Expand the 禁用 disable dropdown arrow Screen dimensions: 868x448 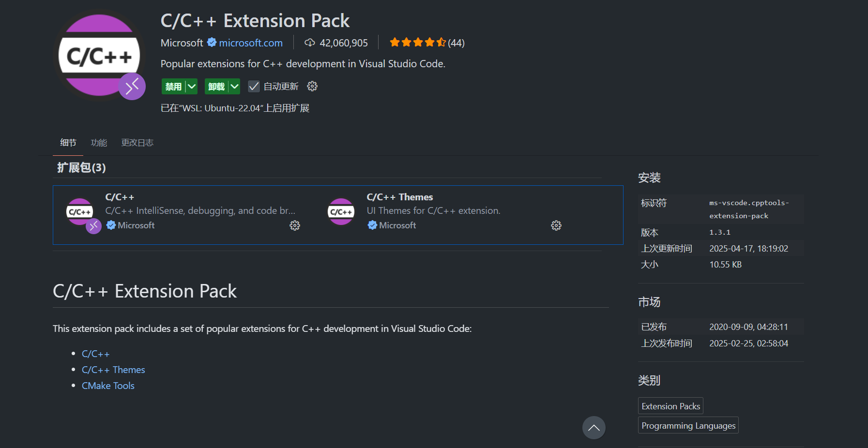point(192,87)
